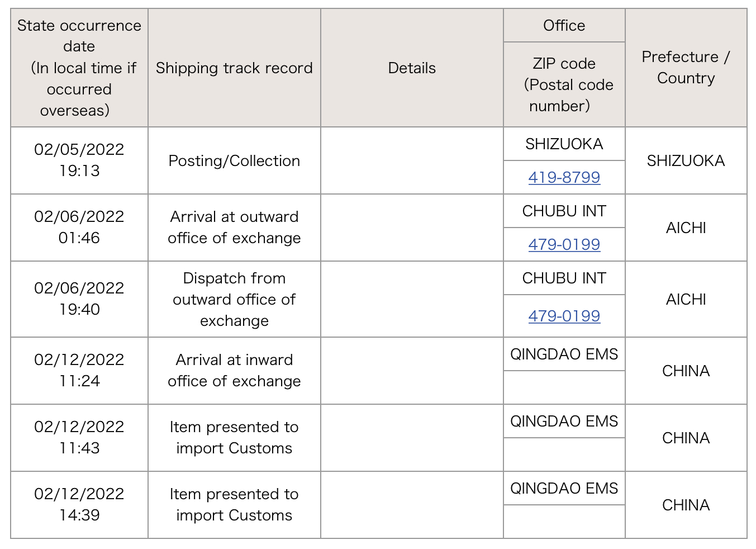Click the "Shipping track record" column header
The image size is (756, 549).
click(x=234, y=68)
